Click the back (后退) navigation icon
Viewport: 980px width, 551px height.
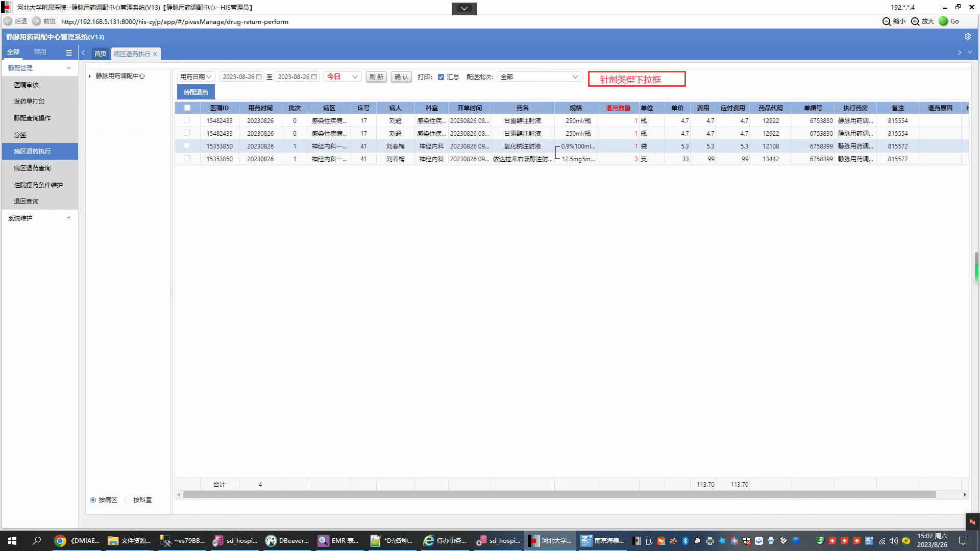[x=8, y=21]
